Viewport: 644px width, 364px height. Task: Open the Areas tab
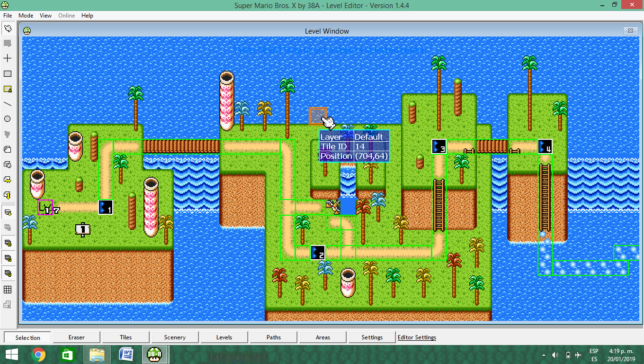tap(323, 337)
